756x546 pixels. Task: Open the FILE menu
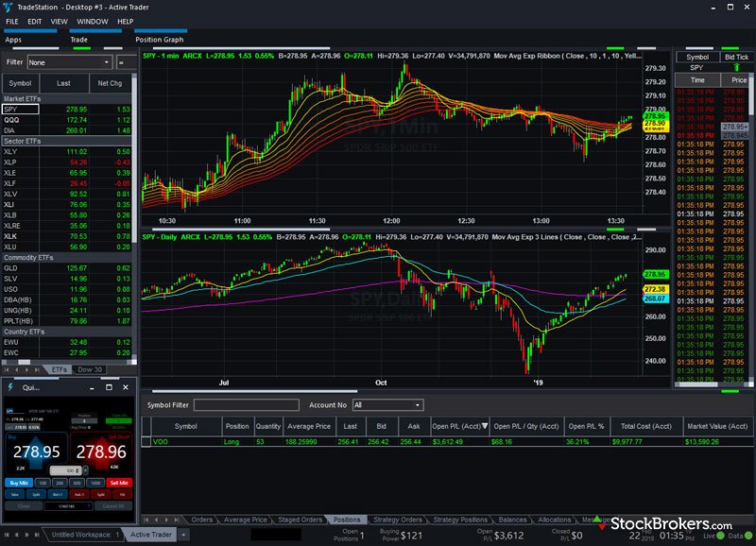click(x=12, y=22)
